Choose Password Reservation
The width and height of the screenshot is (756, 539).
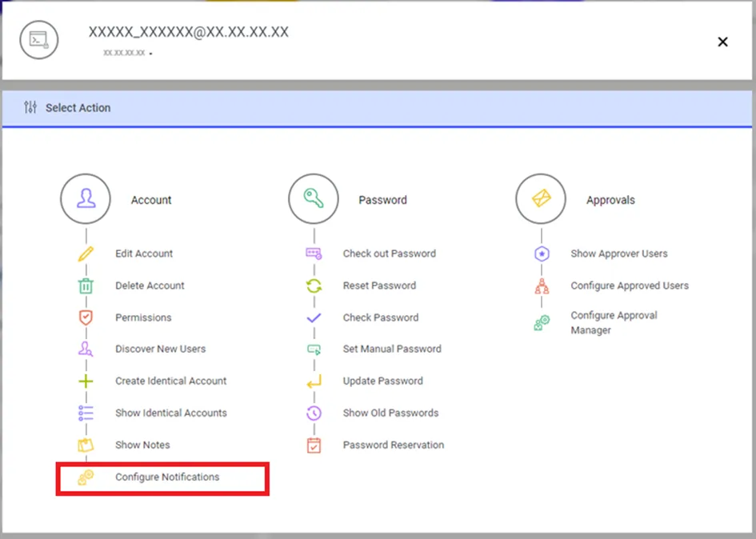pyautogui.click(x=394, y=445)
